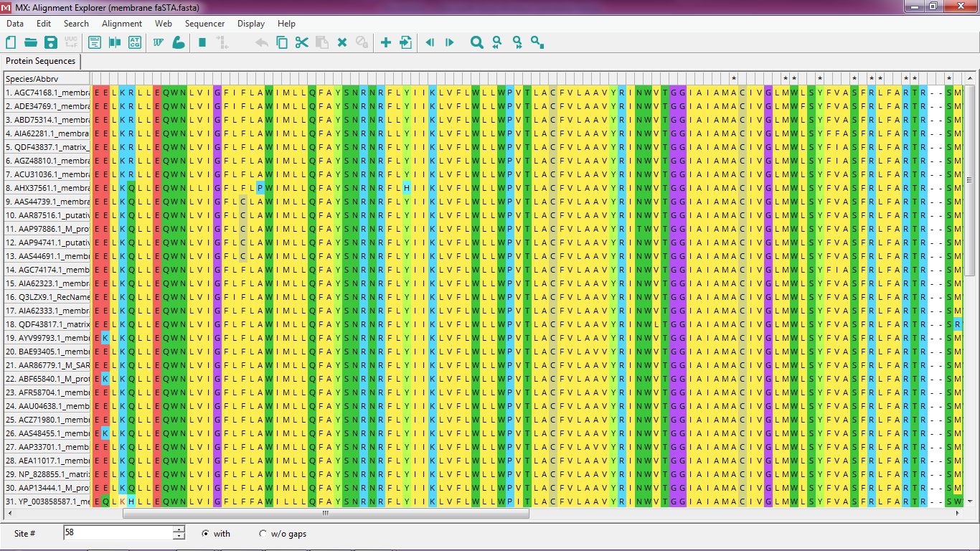The image size is (980, 551).
Task: Select the 'w/o gaps' radio button
Action: (263, 534)
